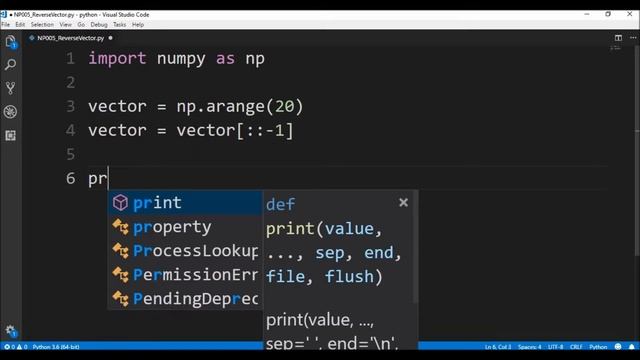This screenshot has width=640, height=360.
Task: Click the Visual Studio Code window icon
Action: click(4, 14)
